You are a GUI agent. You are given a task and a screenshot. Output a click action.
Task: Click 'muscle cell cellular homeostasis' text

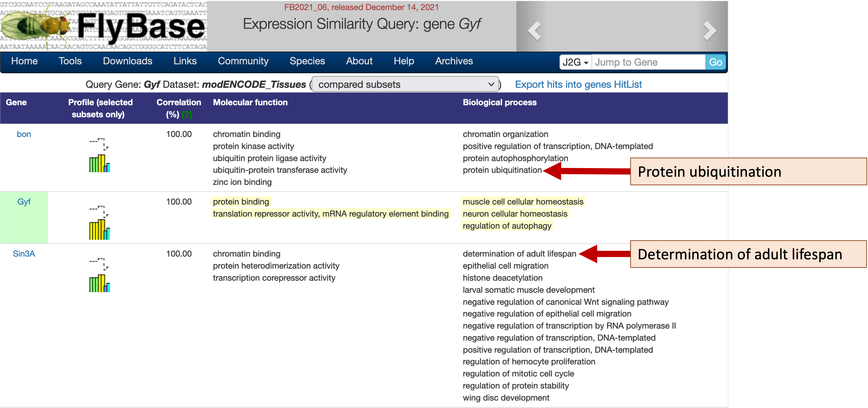click(523, 202)
